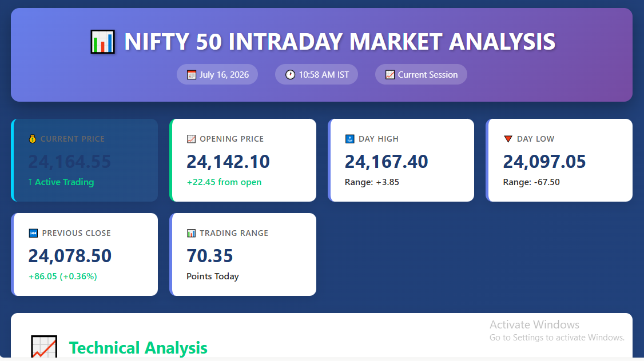Select the Current Session pill

[x=421, y=74]
